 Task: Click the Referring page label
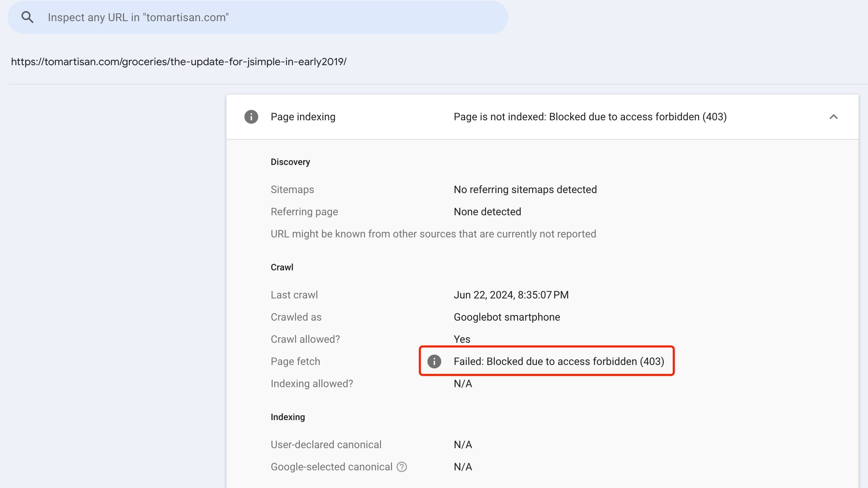pos(304,212)
